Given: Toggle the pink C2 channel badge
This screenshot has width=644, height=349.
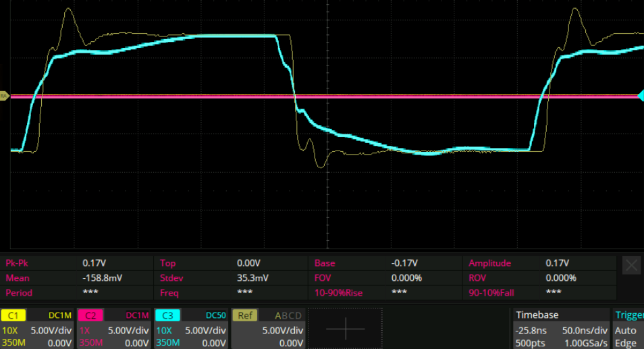Looking at the screenshot, I should [90, 315].
